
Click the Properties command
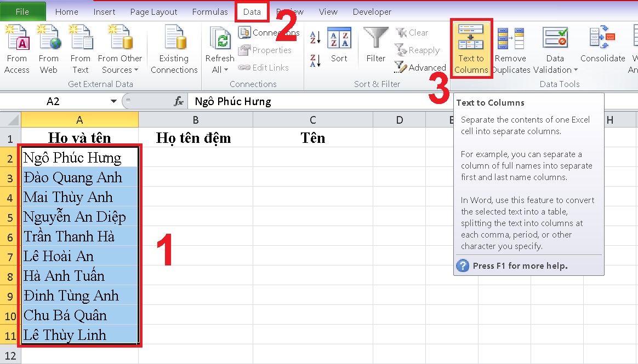(x=265, y=50)
